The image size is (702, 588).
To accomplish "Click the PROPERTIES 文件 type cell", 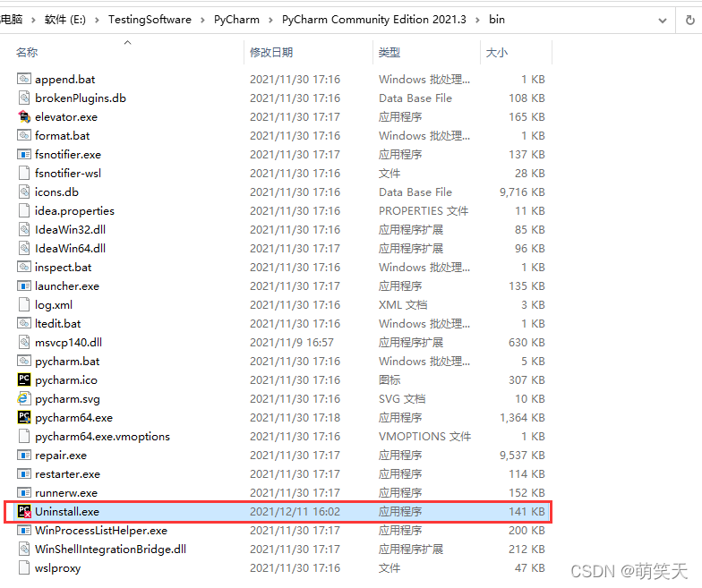I will tap(424, 211).
